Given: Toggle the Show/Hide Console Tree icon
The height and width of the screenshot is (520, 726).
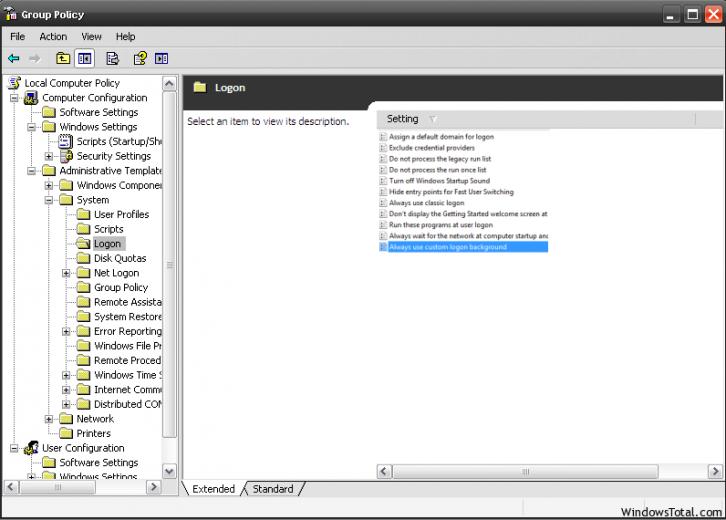Looking at the screenshot, I should pyautogui.click(x=85, y=59).
